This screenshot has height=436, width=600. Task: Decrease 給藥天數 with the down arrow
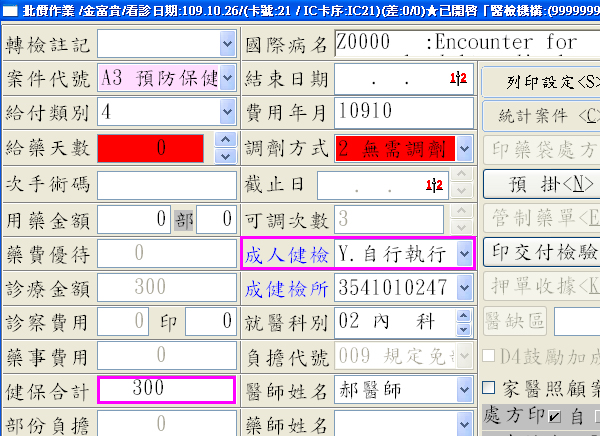point(226,157)
